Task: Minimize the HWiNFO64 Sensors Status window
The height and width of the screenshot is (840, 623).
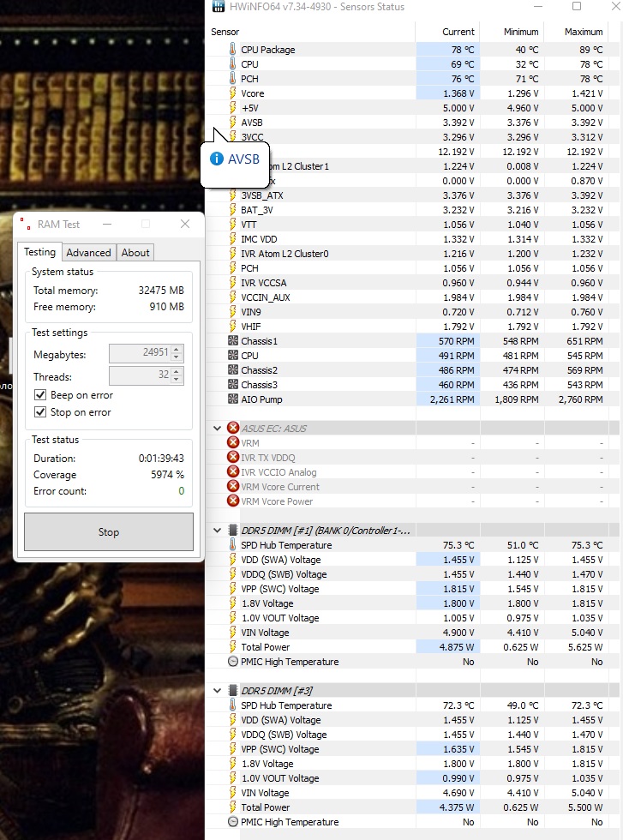Action: [538, 7]
